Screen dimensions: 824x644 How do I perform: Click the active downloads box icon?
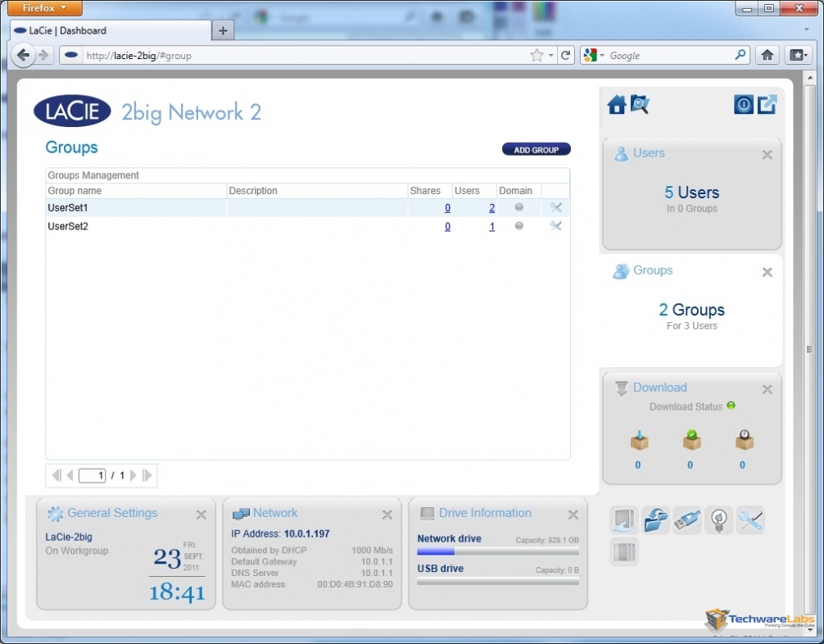pos(639,440)
